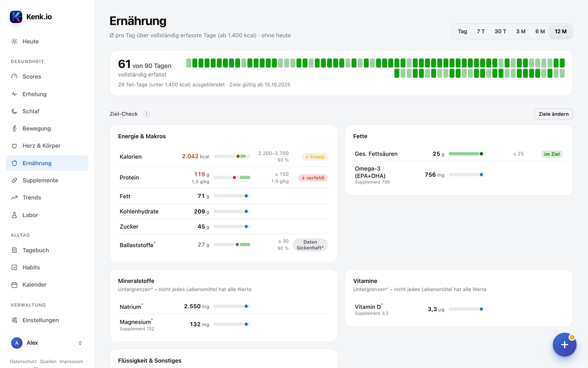Click the knapp badge for Kalorien
This screenshot has width=588, height=368.
coord(315,157)
